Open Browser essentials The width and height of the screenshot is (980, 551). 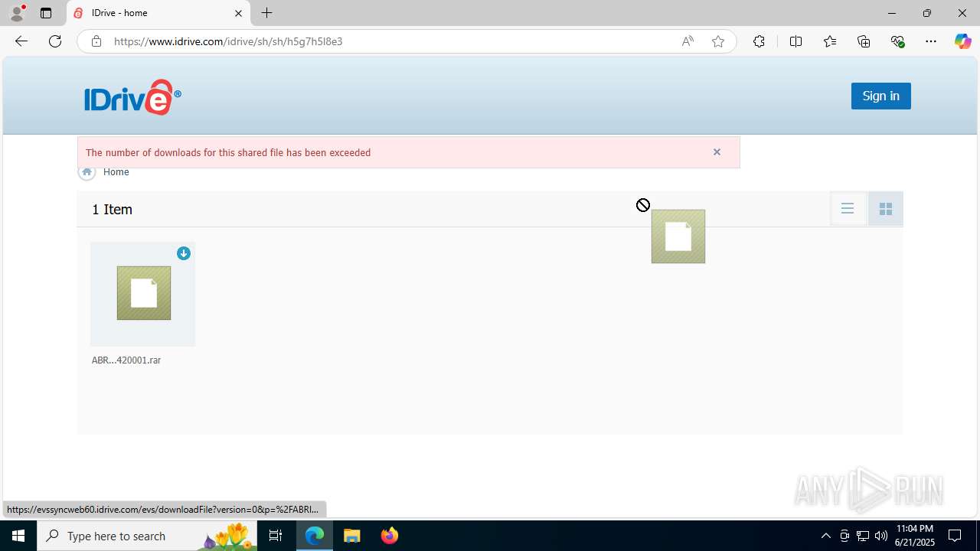[x=898, y=41]
